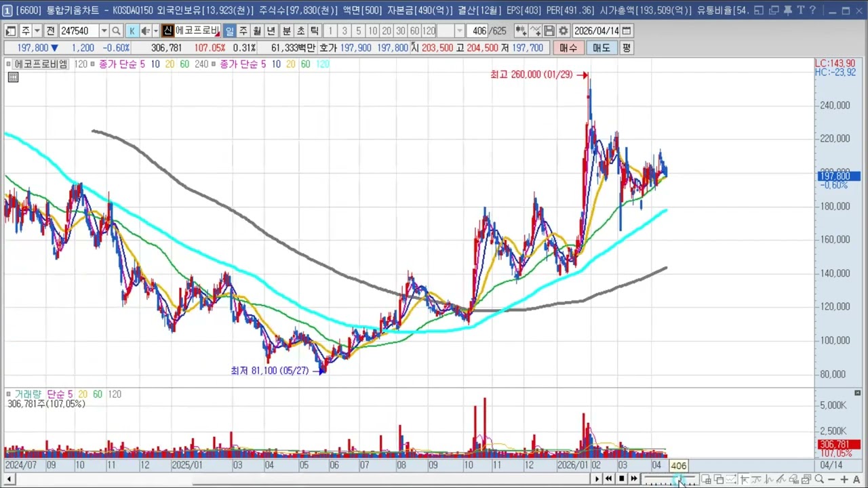Add overlay line chart icon
868x488 pixels.
(535, 31)
